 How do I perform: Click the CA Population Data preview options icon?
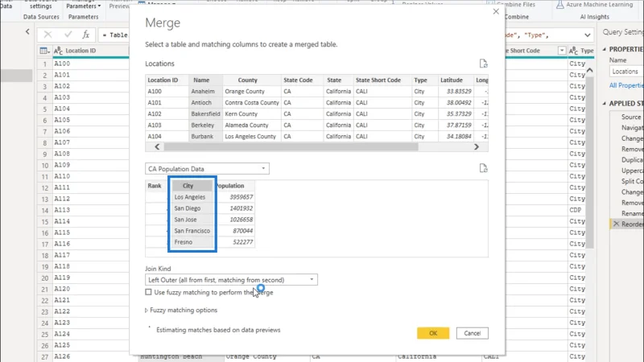tap(484, 168)
